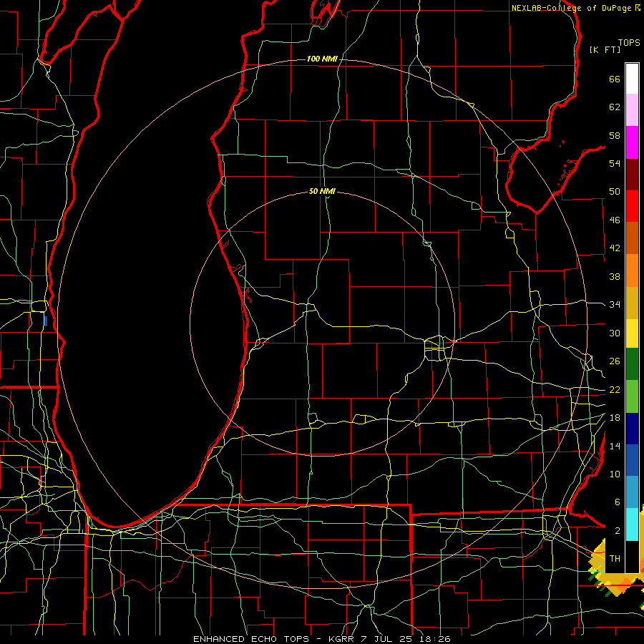Click the light green legend swatch near 22
Screen dimensions: 644x644
tap(632, 396)
